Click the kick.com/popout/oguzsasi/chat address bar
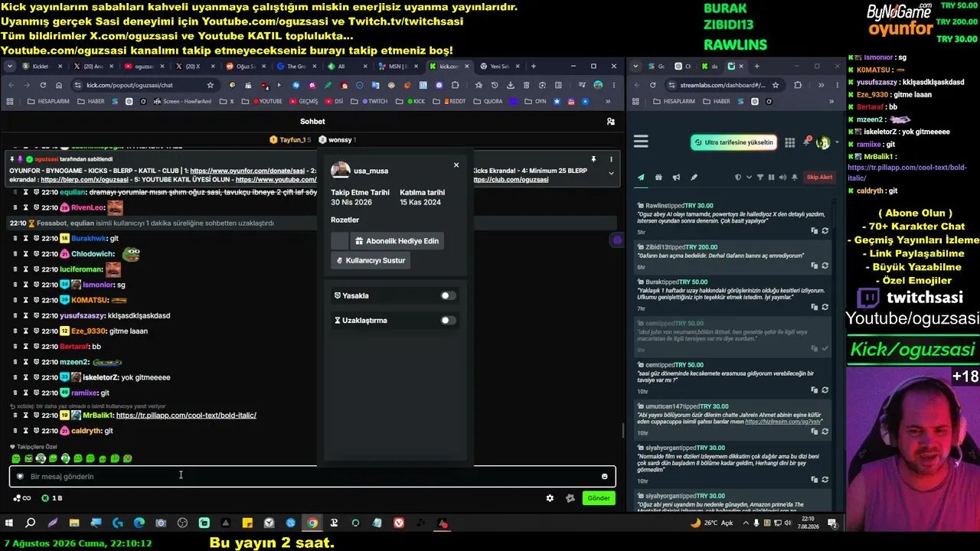Screen dimensions: 980x551 [145, 85]
